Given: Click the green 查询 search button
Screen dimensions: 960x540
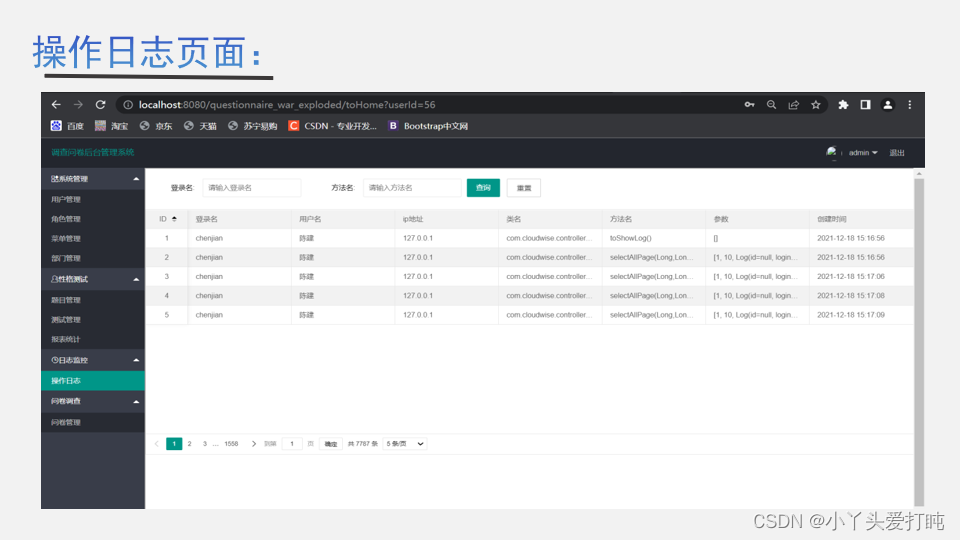Looking at the screenshot, I should (x=483, y=187).
